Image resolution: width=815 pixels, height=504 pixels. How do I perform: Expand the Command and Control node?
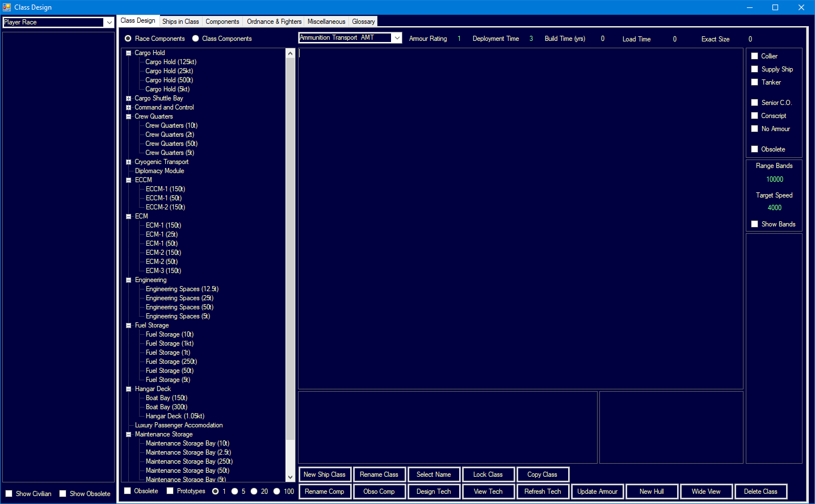[x=129, y=107]
